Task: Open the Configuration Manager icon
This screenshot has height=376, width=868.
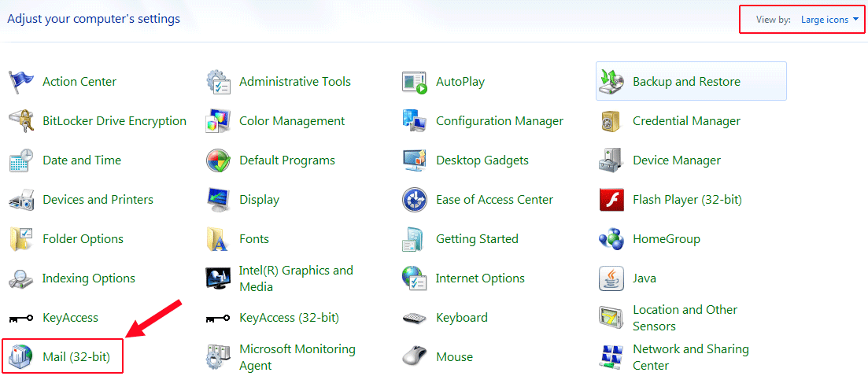Action: [416, 121]
